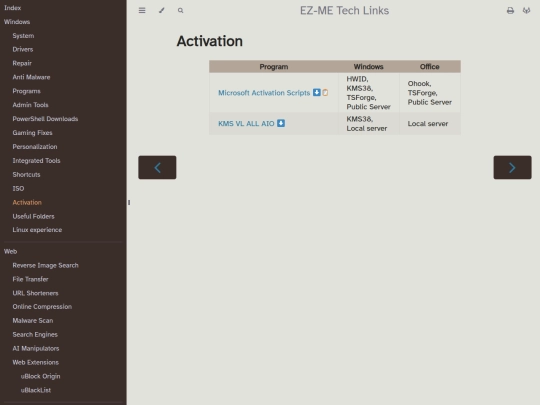Toggle the sidebar with the hamburger icon
The width and height of the screenshot is (540, 405).
click(x=142, y=10)
